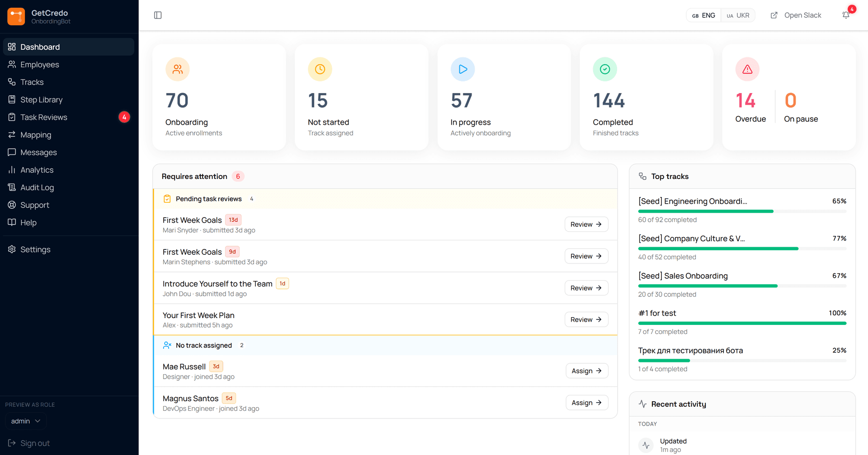The width and height of the screenshot is (868, 455).
Task: Open notifications bell icon
Action: click(x=846, y=15)
